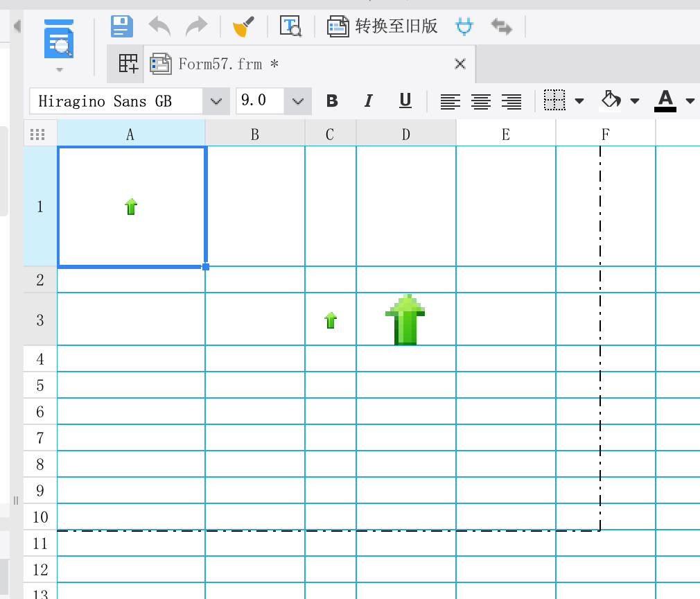Click the left panel vertical splitter handle
This screenshot has height=599, width=700.
pyautogui.click(x=16, y=501)
